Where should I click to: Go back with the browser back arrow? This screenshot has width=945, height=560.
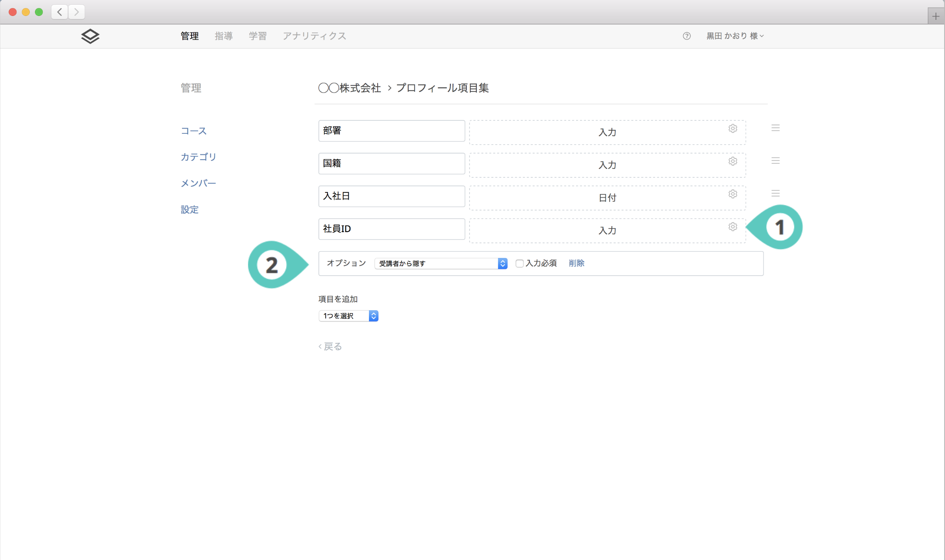(60, 12)
